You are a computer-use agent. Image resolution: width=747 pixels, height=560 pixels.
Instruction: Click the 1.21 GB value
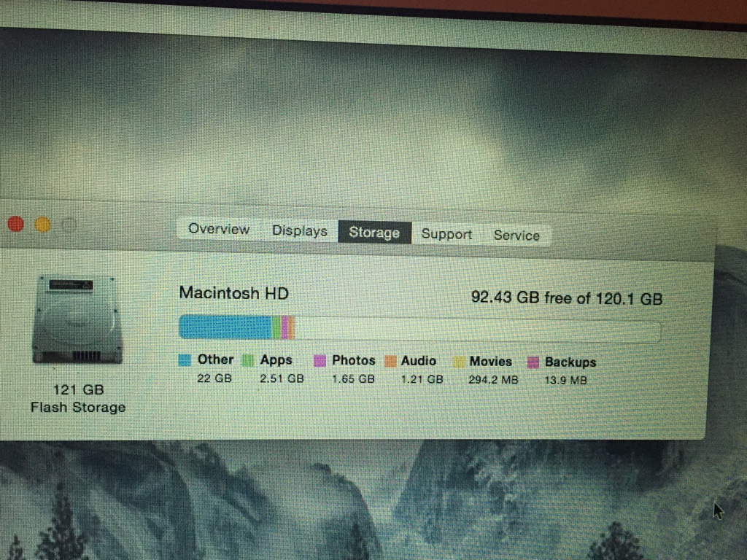pyautogui.click(x=422, y=380)
